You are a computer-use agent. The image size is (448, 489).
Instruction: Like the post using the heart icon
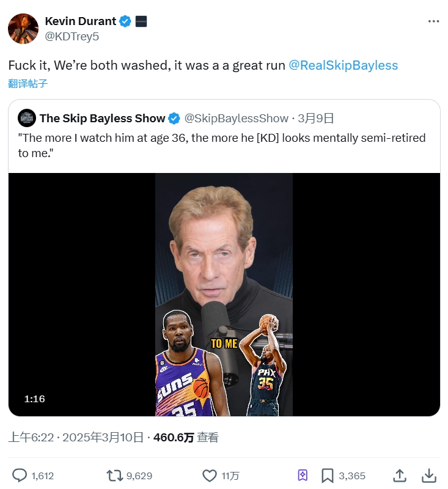tap(210, 476)
